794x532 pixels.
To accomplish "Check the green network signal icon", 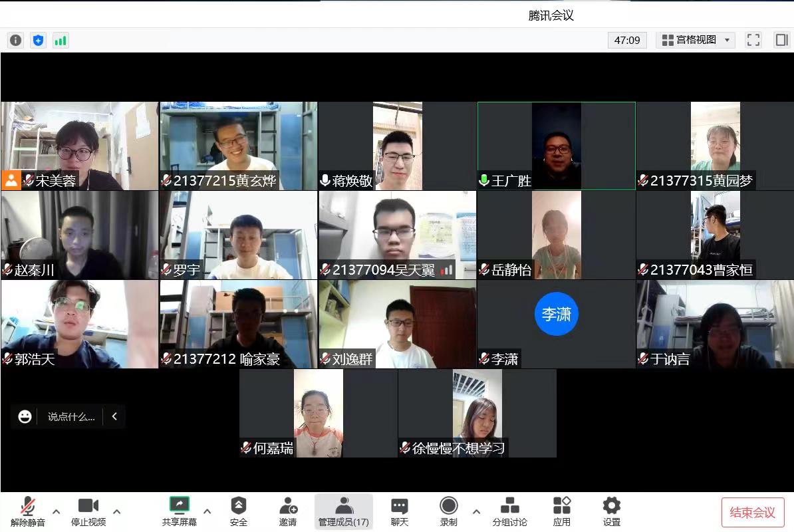I will tap(61, 41).
